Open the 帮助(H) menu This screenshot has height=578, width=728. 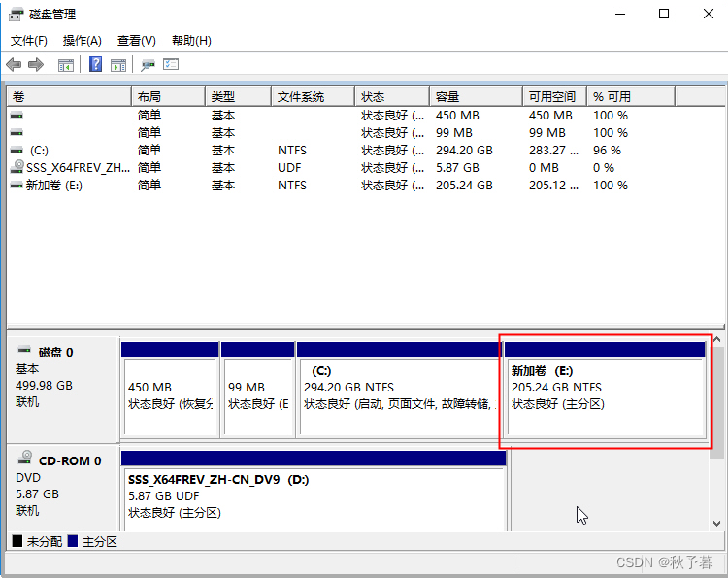point(191,41)
